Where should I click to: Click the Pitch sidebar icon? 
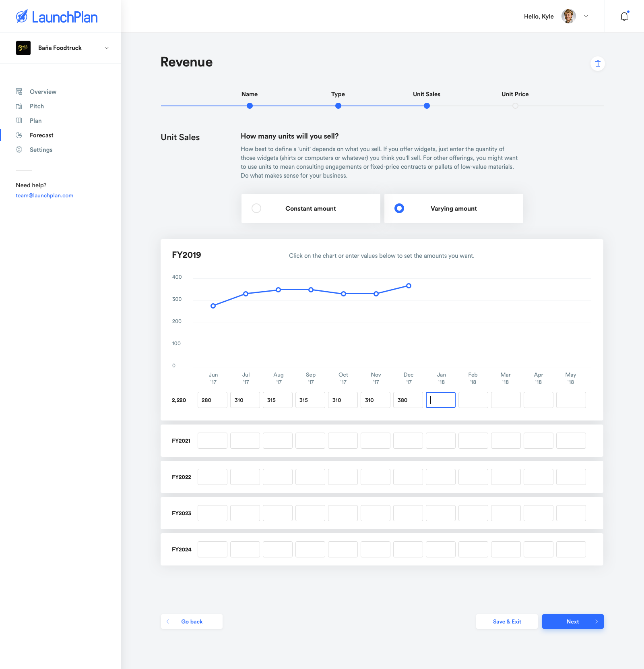pyautogui.click(x=19, y=106)
